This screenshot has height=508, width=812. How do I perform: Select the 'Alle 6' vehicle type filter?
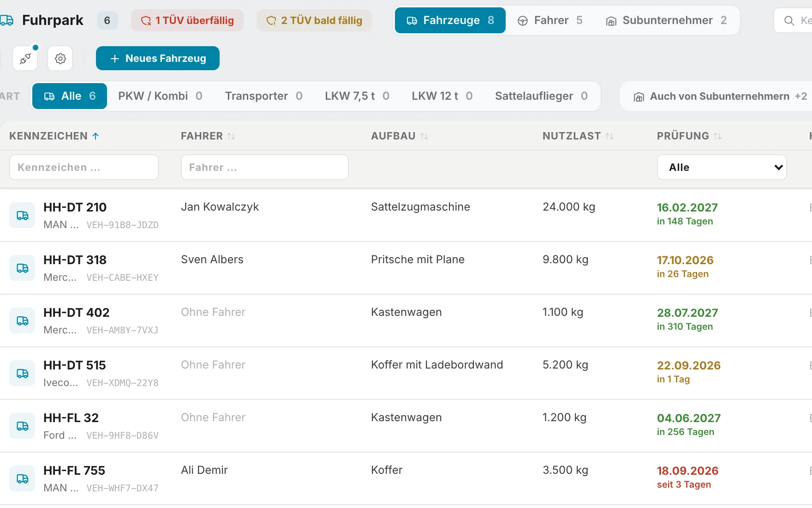pyautogui.click(x=70, y=96)
